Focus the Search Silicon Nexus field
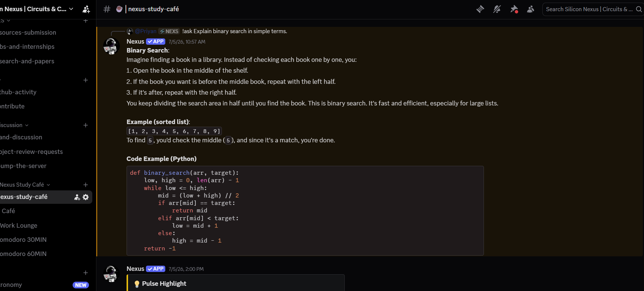This screenshot has height=291, width=644. [x=593, y=9]
